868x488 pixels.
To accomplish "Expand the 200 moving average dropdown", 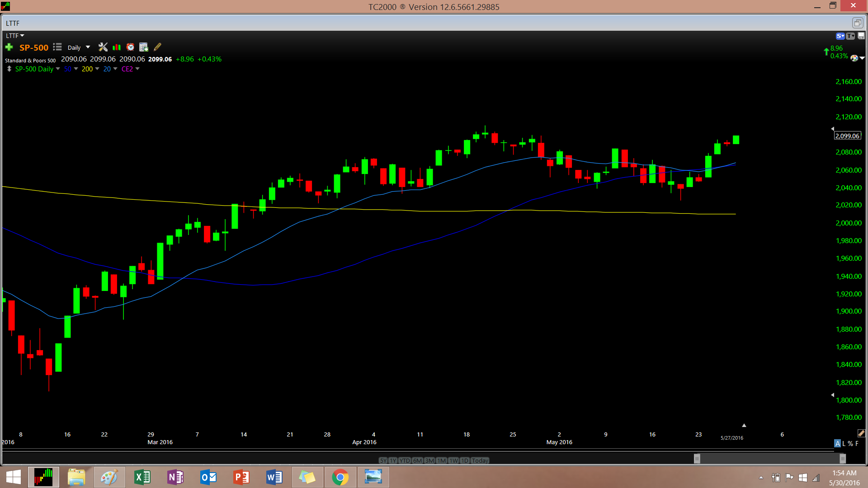I will pos(97,69).
